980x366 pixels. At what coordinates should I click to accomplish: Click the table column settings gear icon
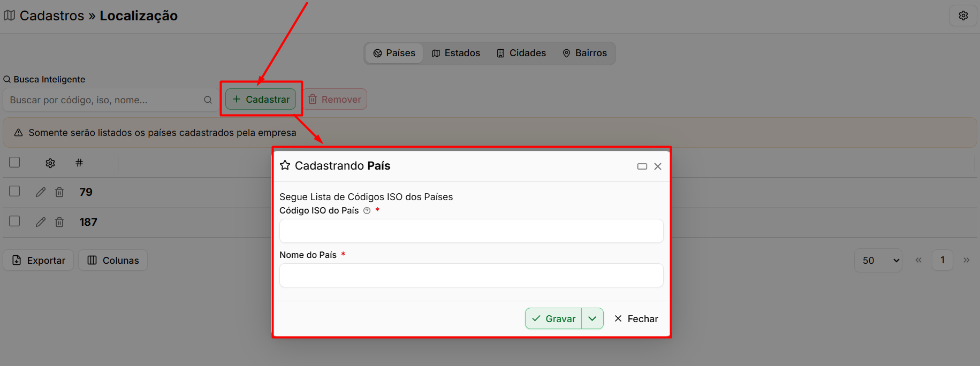(50, 163)
